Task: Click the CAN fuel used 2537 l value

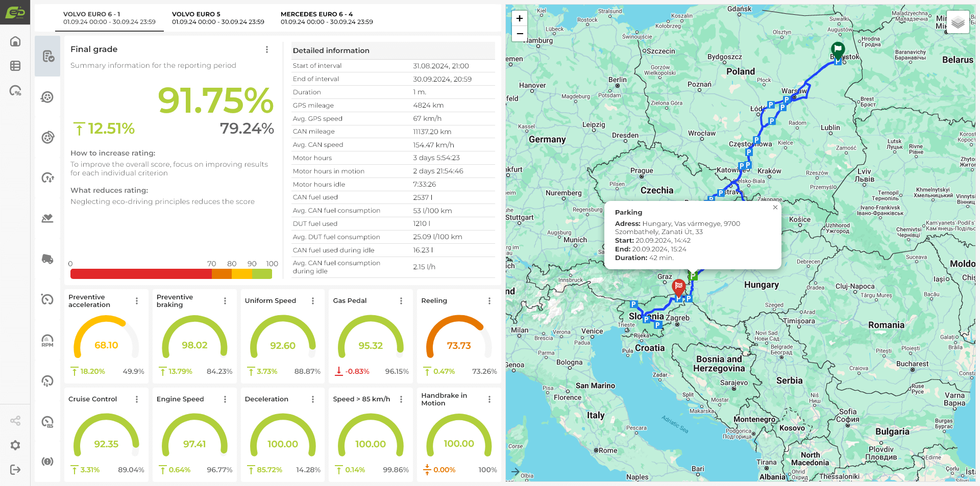Action: click(x=423, y=197)
